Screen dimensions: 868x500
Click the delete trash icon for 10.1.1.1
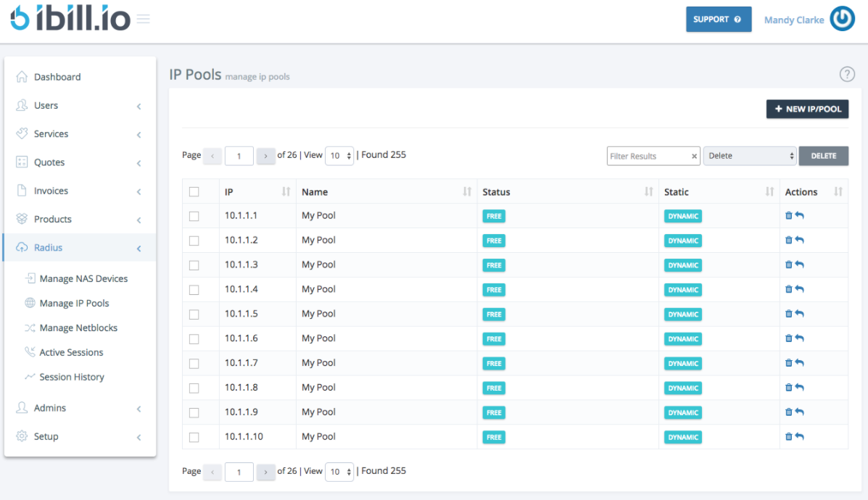click(789, 215)
